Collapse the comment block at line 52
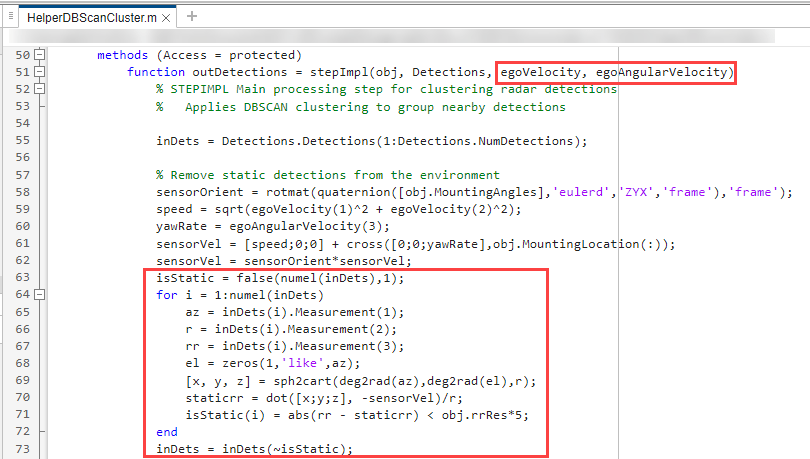Image resolution: width=810 pixels, height=459 pixels. point(39,90)
